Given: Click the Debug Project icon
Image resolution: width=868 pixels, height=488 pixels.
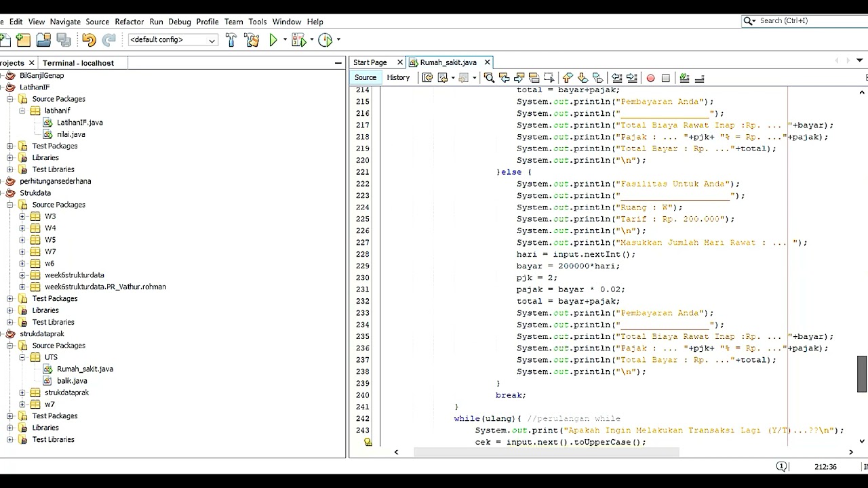Looking at the screenshot, I should [x=298, y=40].
